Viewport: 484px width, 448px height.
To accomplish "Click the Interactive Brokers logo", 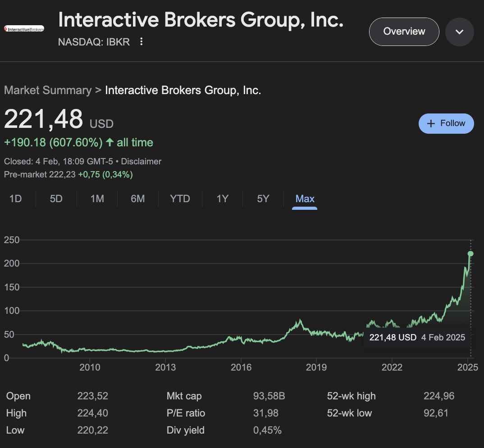I will [23, 28].
